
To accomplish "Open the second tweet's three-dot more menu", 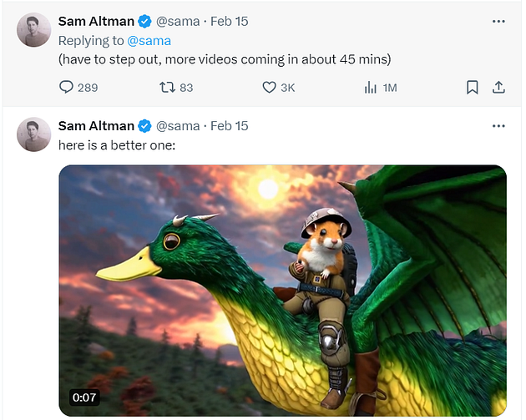I will pyautogui.click(x=498, y=126).
